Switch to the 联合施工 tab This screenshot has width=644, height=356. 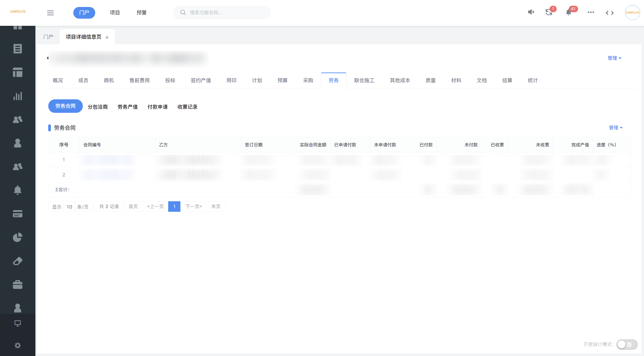pyautogui.click(x=364, y=80)
